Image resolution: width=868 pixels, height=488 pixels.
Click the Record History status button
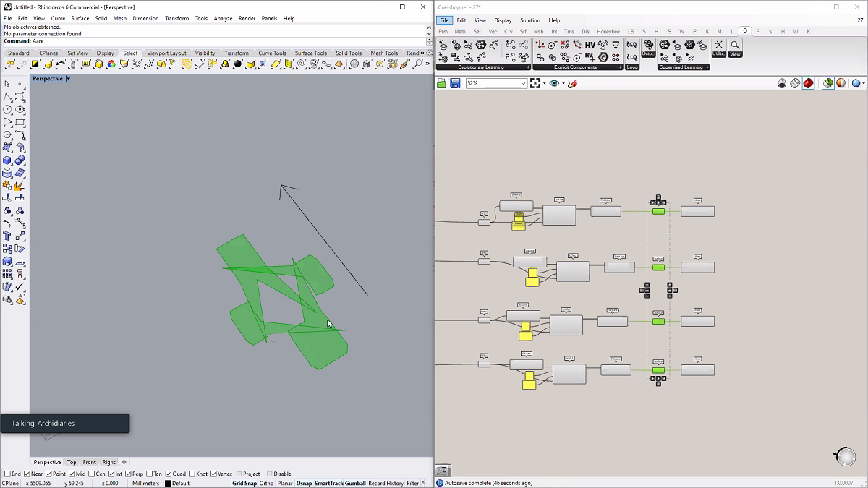click(x=386, y=484)
